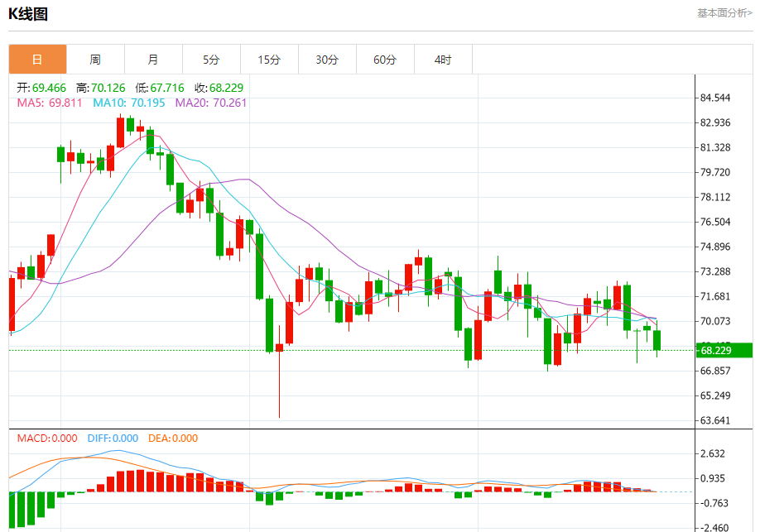Click the MA20: 70.261 legend

tap(211, 103)
